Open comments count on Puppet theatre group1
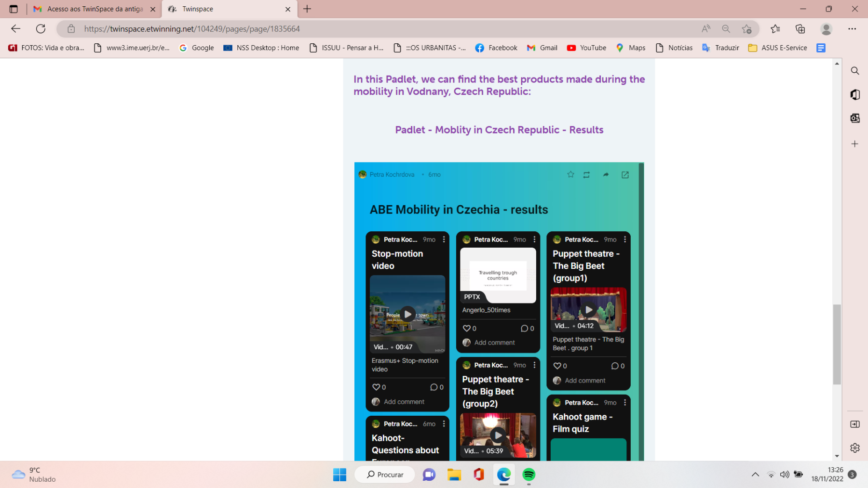Image resolution: width=868 pixels, height=488 pixels. pyautogui.click(x=618, y=366)
